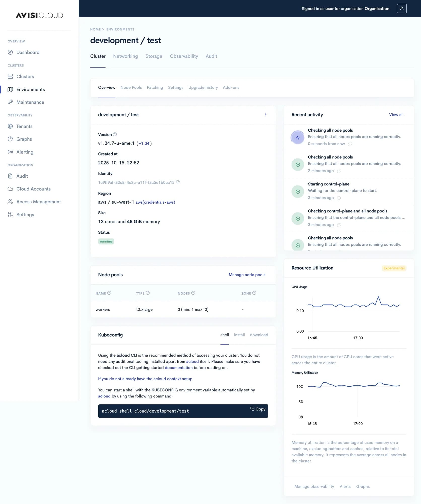Click the Alerts link under Resource Utilization

coord(345,486)
